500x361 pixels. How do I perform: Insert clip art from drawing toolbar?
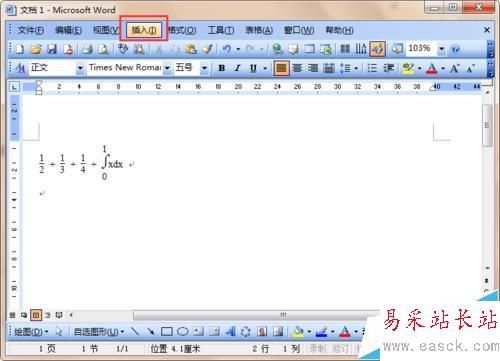262,331
